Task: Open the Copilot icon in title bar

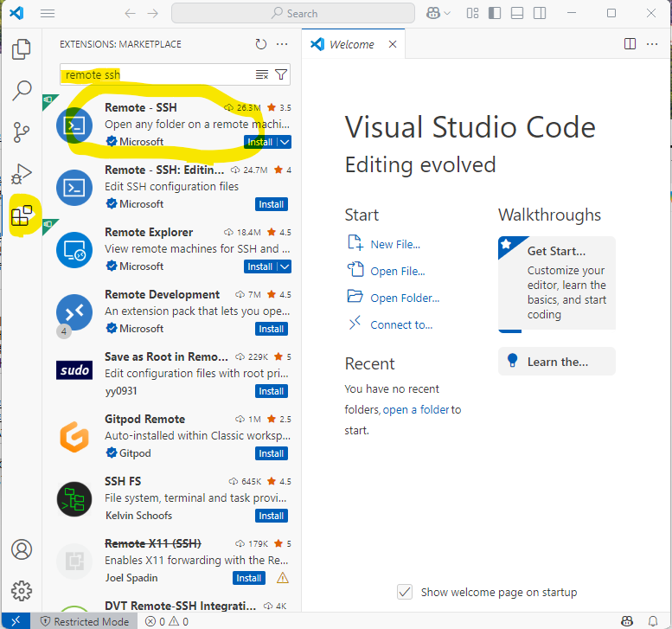Action: pyautogui.click(x=432, y=14)
